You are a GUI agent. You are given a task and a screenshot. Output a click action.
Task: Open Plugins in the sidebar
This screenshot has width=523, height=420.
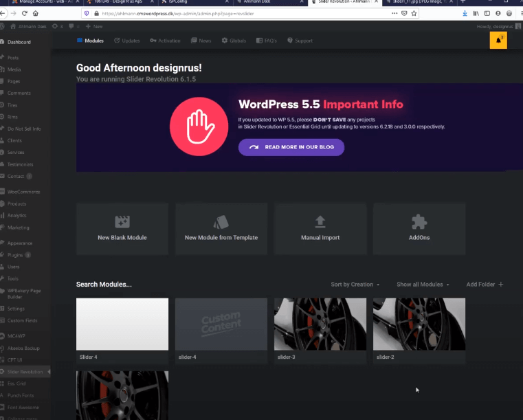pyautogui.click(x=15, y=255)
